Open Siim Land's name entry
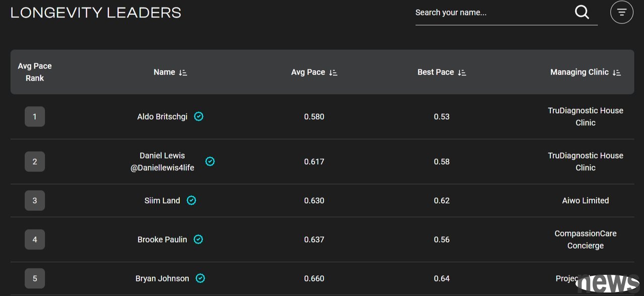This screenshot has height=296, width=644. [162, 200]
